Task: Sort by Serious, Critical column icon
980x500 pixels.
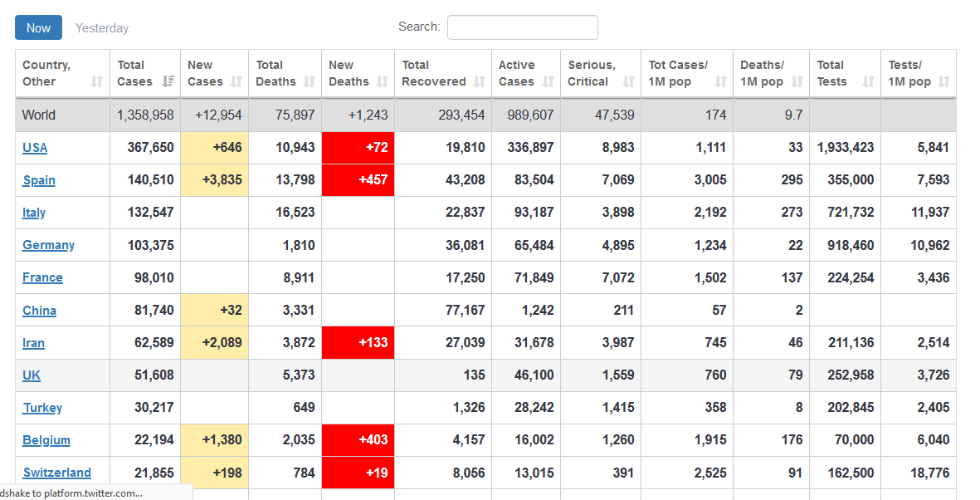Action: point(628,81)
